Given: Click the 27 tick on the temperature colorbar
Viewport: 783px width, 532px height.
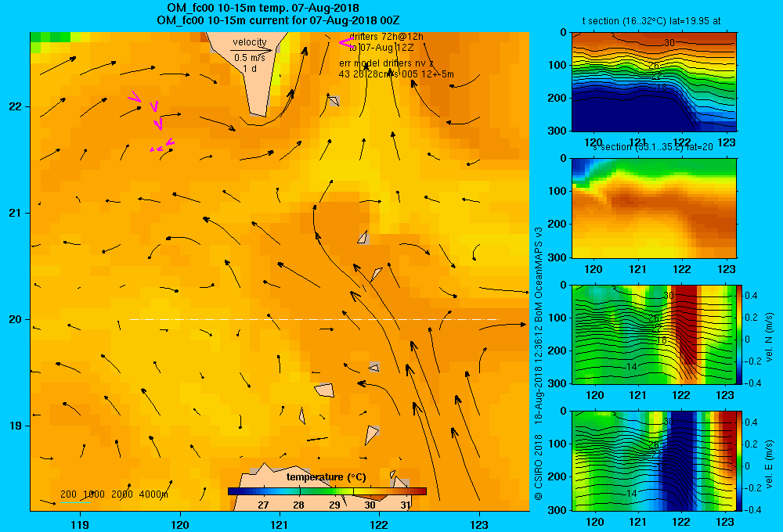Looking at the screenshot, I should tap(263, 505).
